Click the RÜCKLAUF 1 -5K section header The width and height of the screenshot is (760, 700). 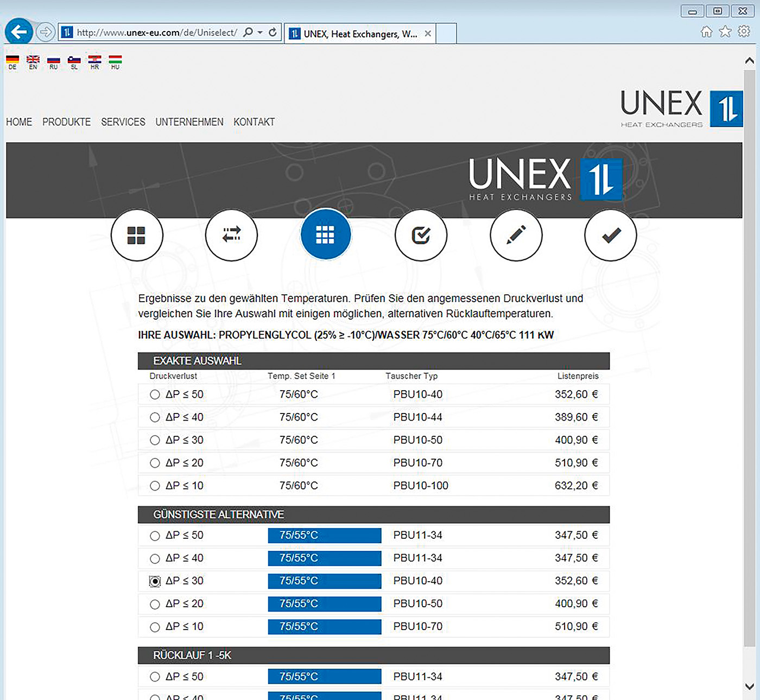tap(373, 655)
